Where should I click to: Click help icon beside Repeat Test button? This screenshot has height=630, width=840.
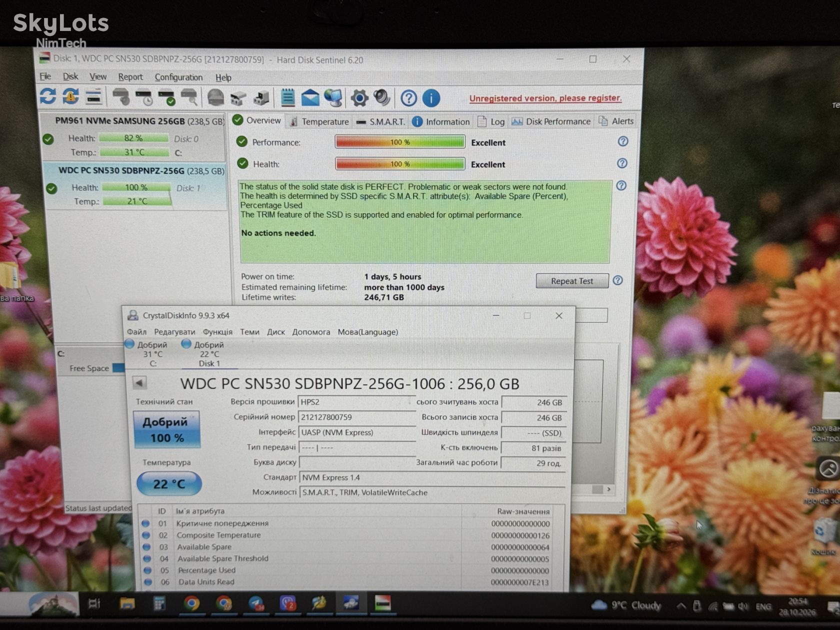[617, 280]
